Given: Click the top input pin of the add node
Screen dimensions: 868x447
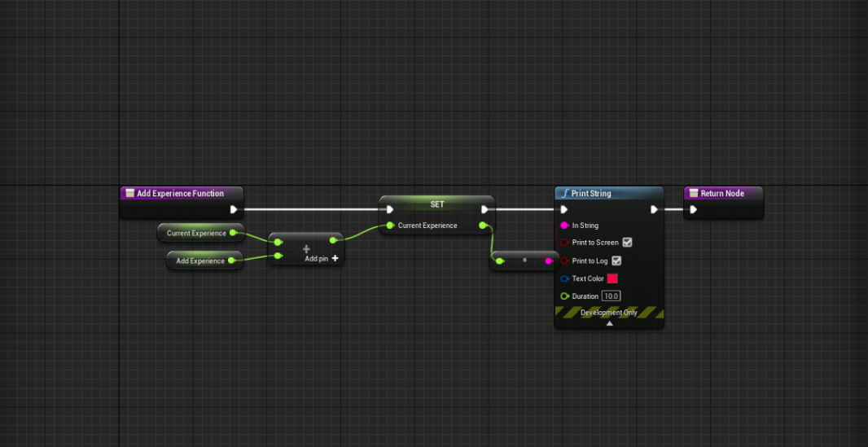Looking at the screenshot, I should pyautogui.click(x=278, y=242).
